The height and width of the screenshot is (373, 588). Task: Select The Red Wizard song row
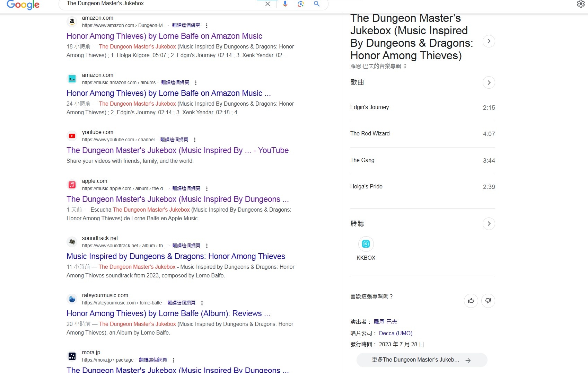(422, 134)
